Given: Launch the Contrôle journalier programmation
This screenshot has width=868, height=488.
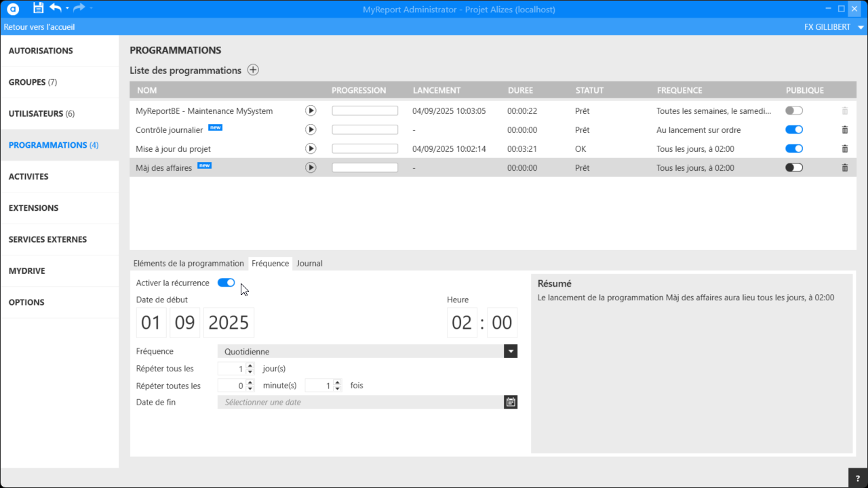Looking at the screenshot, I should pos(311,129).
